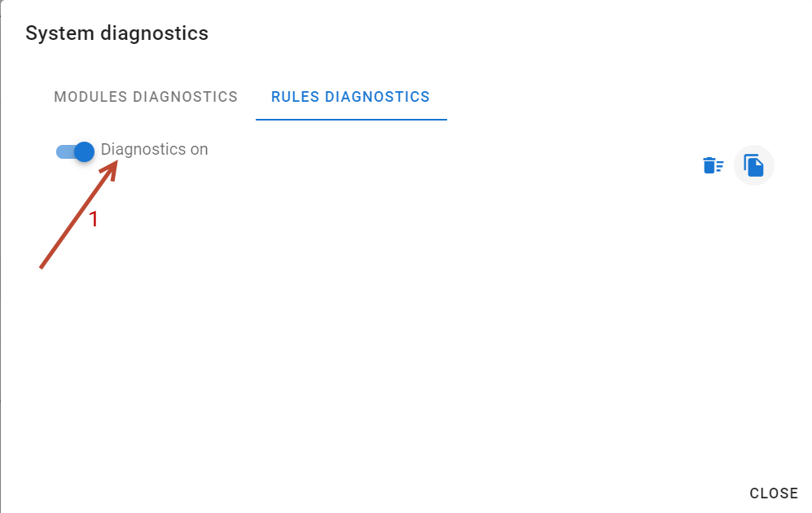This screenshot has height=513, width=812.
Task: Switch to the Modules Diagnostics tab
Action: (x=146, y=97)
